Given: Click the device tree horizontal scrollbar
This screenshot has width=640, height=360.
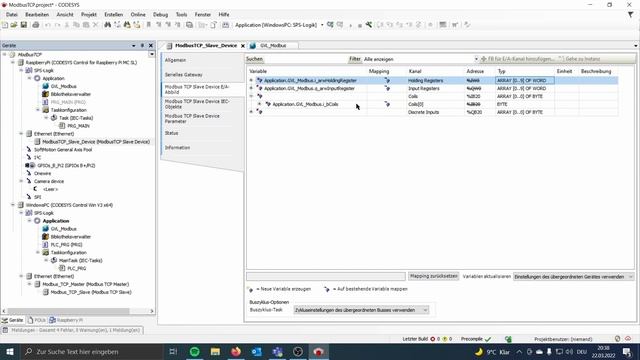Looking at the screenshot, I should point(69,311).
